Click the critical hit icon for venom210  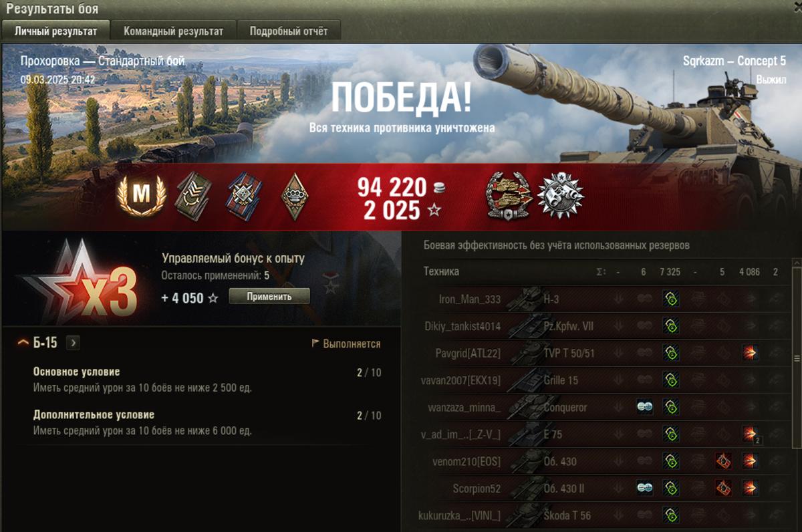coord(722,461)
